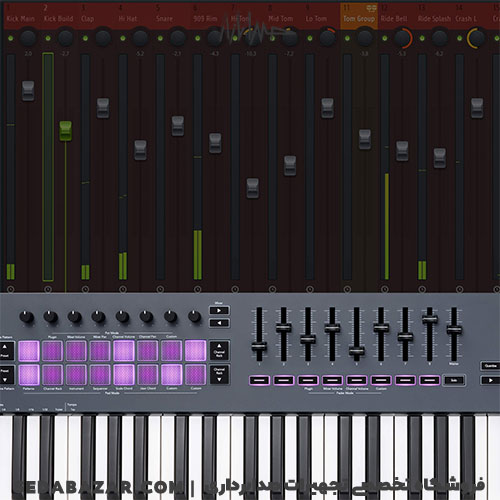Click the Ride Splash volume fader handle
This screenshot has width=500, height=500.
440,158
